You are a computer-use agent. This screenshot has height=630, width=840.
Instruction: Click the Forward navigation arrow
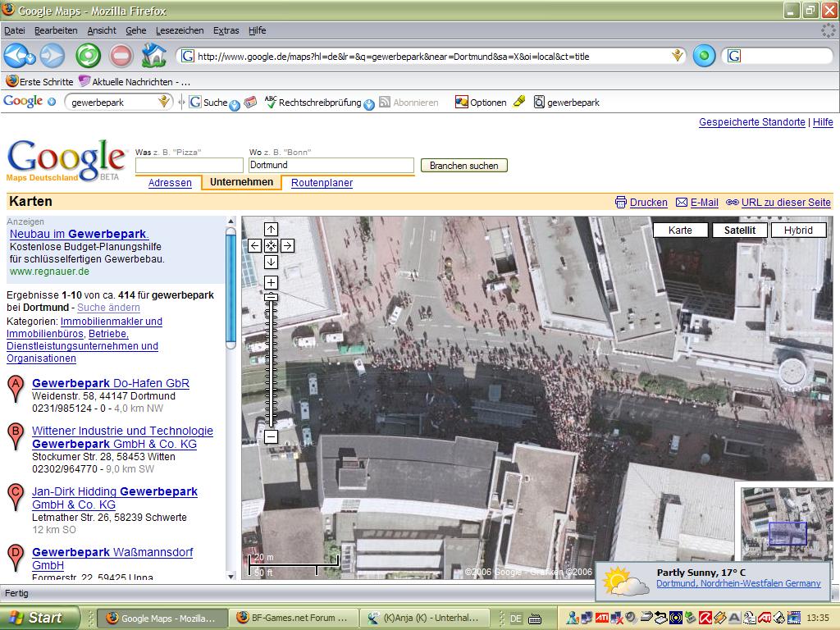pyautogui.click(x=52, y=56)
